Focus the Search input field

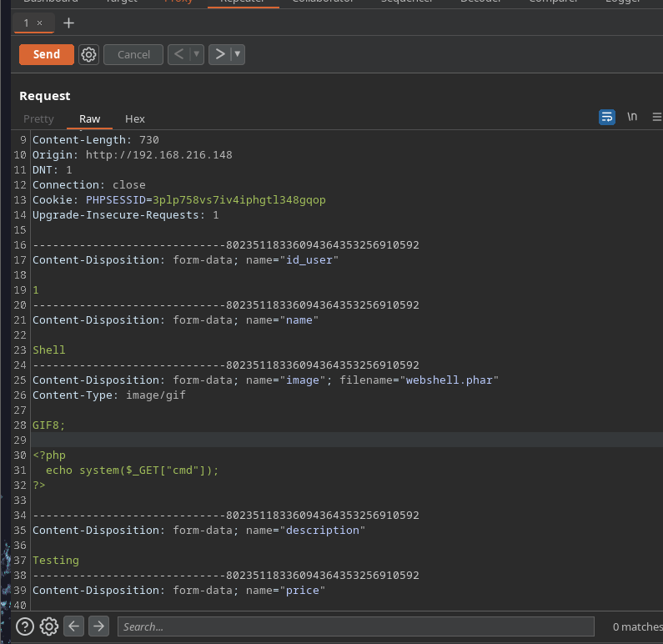tap(355, 626)
